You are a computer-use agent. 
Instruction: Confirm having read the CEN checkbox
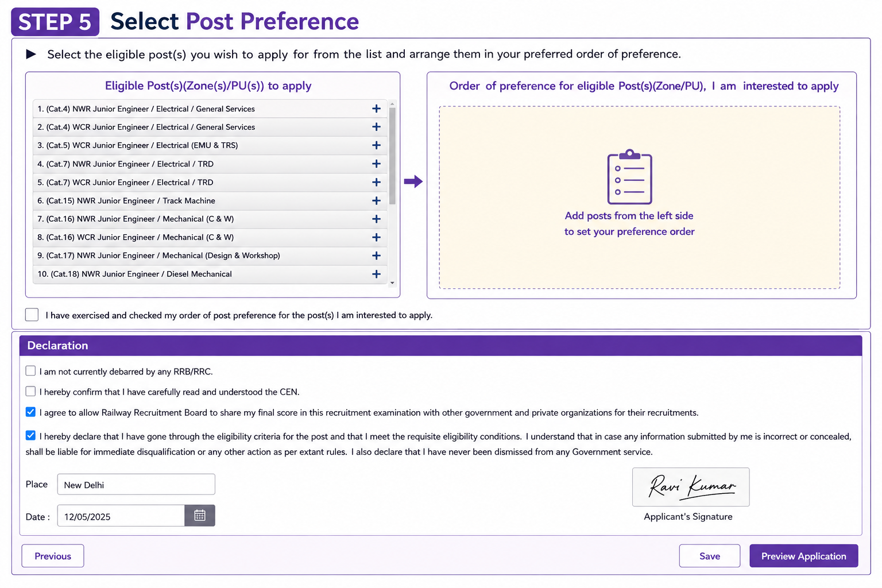click(x=31, y=391)
